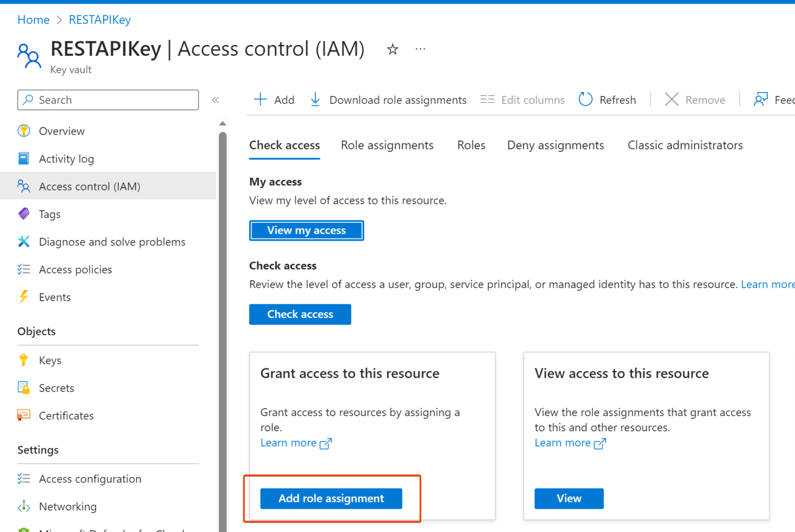Click Add in the command bar
The width and height of the screenshot is (795, 532).
[274, 99]
